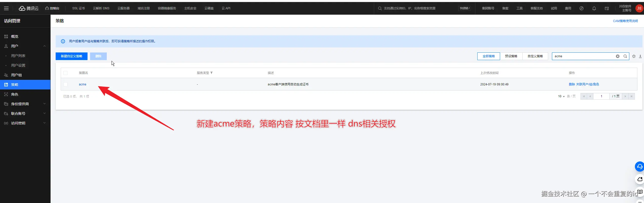Open 主机安全 in top navigation
Viewport: 644px width, 203px height.
(190, 8)
